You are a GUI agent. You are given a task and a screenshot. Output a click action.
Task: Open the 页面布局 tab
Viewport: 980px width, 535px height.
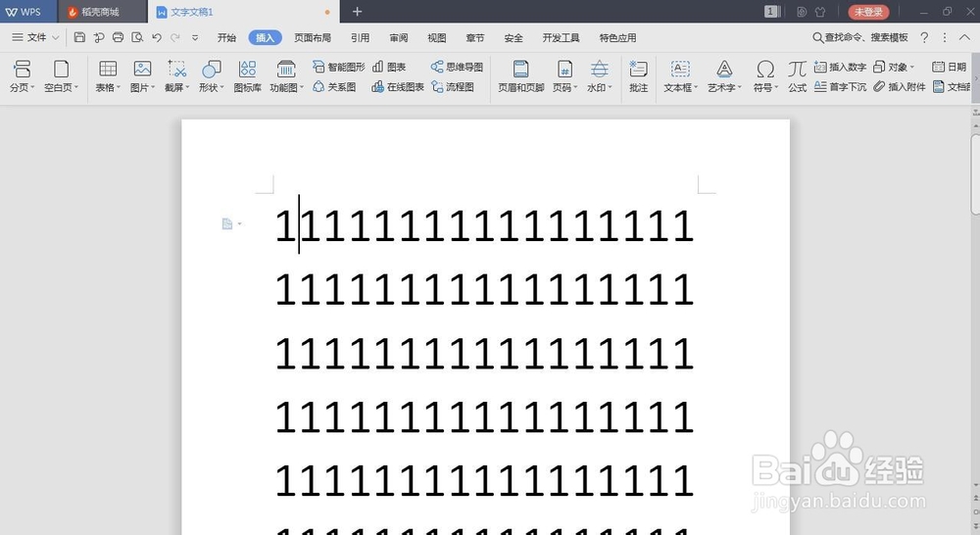[313, 38]
